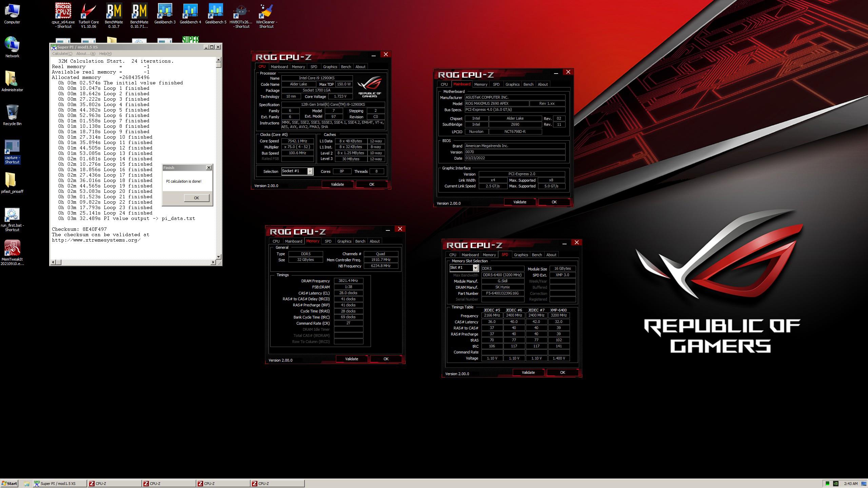Image resolution: width=868 pixels, height=488 pixels.
Task: Open the Calculate menu in Super PI
Action: click(x=62, y=54)
